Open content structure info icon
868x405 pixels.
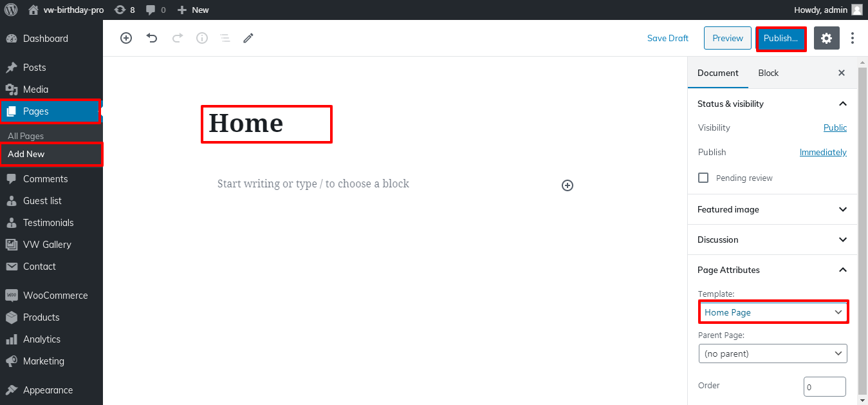tap(202, 38)
